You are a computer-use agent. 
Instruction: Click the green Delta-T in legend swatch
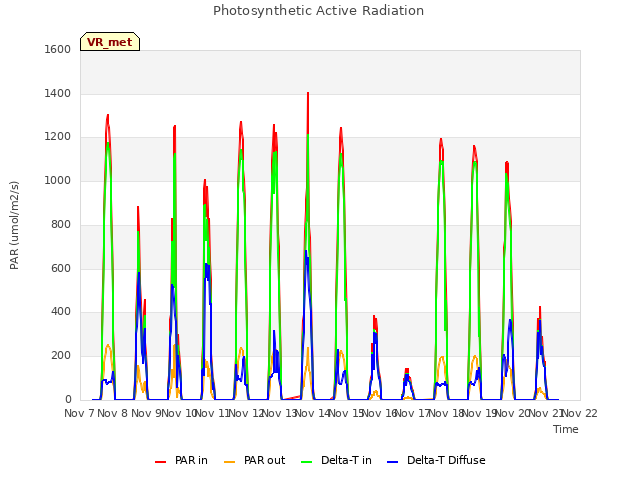(x=307, y=462)
